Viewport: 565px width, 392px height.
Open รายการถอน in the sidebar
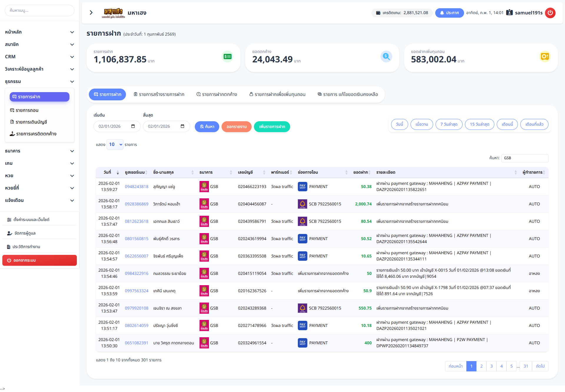(x=27, y=110)
